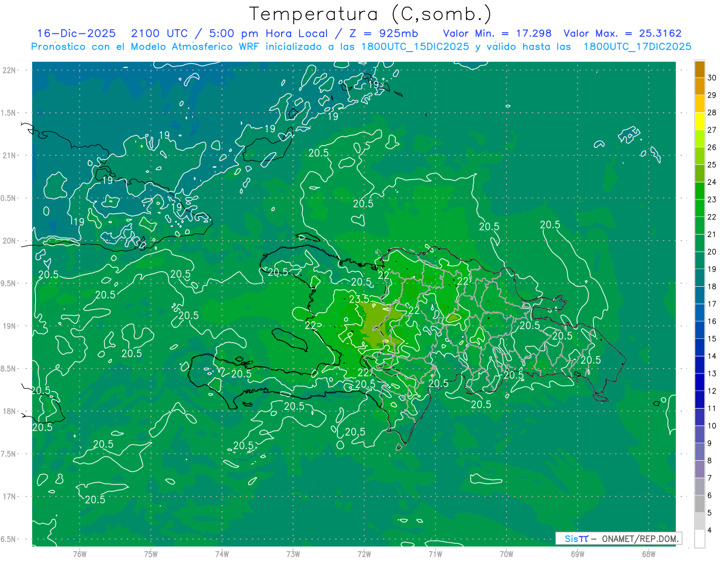Screen dimensions: 728x562
Task: Click the 1800UTC_17DIC2025 valid-until timestamp
Action: coord(638,47)
